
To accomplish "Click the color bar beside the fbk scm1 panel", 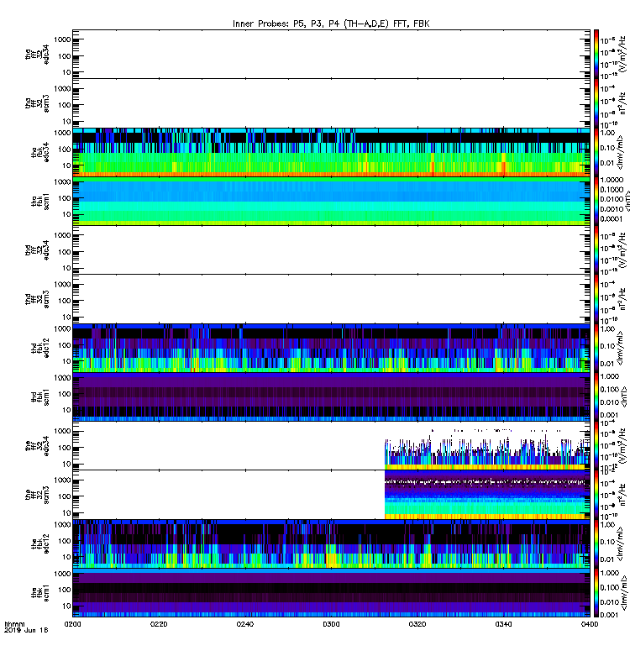I will (596, 593).
